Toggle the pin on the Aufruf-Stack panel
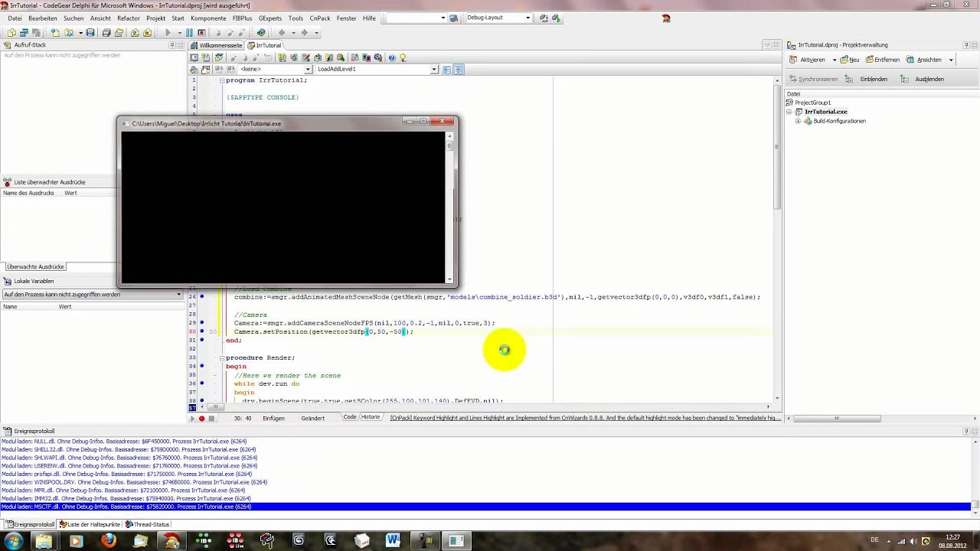The width and height of the screenshot is (980, 551). click(173, 45)
